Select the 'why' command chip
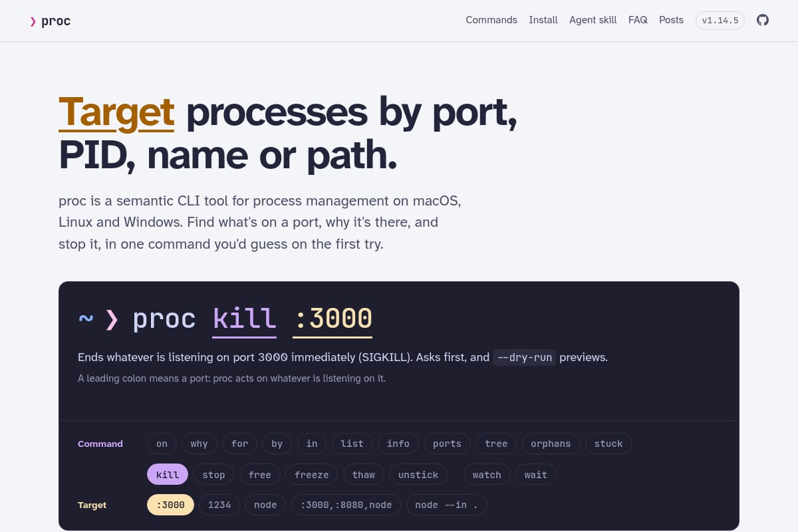The image size is (798, 532). tap(199, 444)
